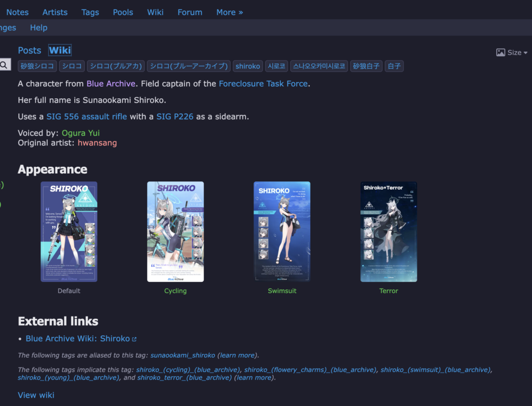Open the Default Shiroko thumbnail
The height and width of the screenshot is (406, 532).
(69, 231)
